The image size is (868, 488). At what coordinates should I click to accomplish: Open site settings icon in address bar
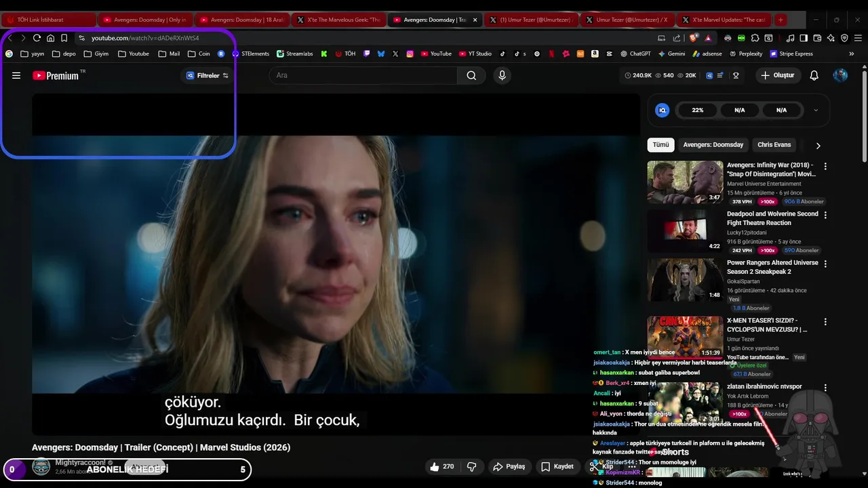[x=81, y=38]
